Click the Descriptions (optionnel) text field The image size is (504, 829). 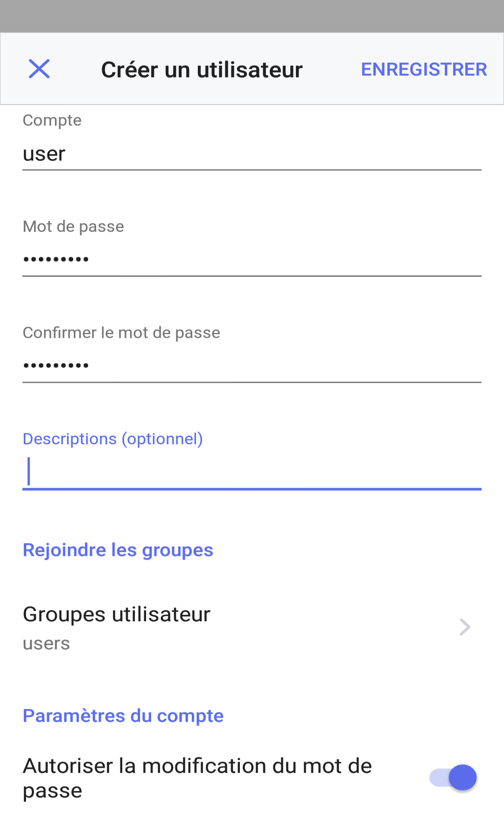pos(252,471)
